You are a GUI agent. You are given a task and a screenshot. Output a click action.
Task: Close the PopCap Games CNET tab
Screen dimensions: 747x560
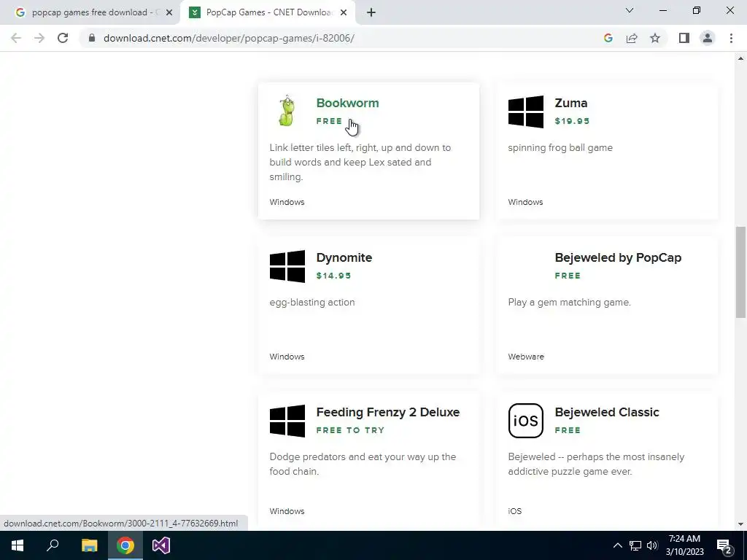(344, 13)
